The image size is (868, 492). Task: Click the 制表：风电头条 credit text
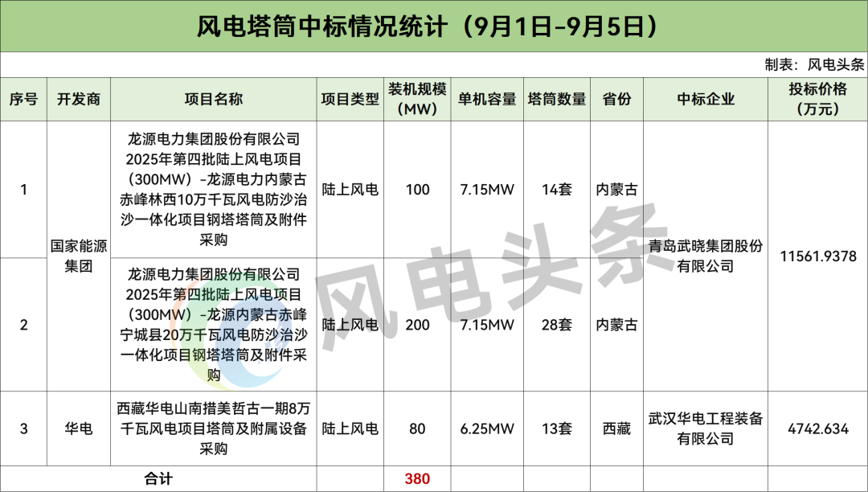pyautogui.click(x=814, y=65)
